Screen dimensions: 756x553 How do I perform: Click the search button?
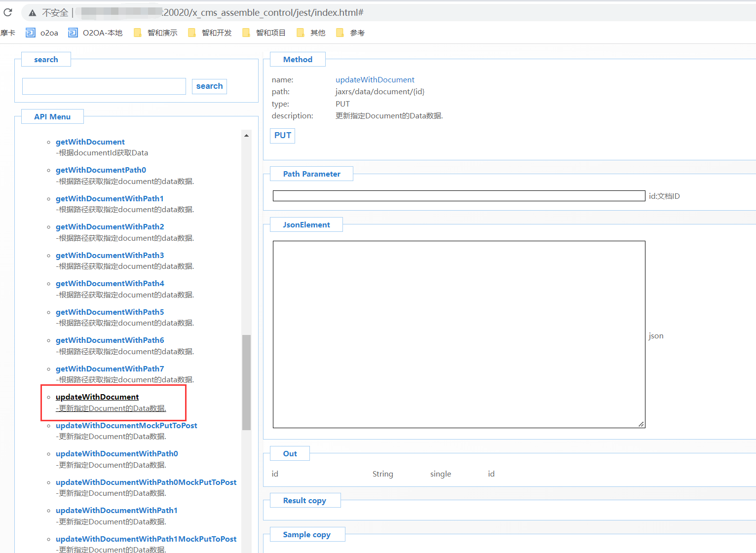tap(209, 86)
